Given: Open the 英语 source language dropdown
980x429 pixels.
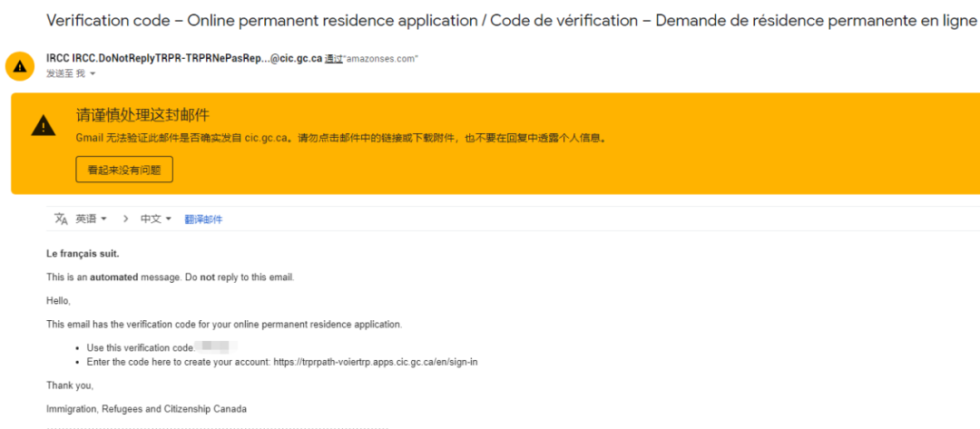Looking at the screenshot, I should pyautogui.click(x=92, y=219).
